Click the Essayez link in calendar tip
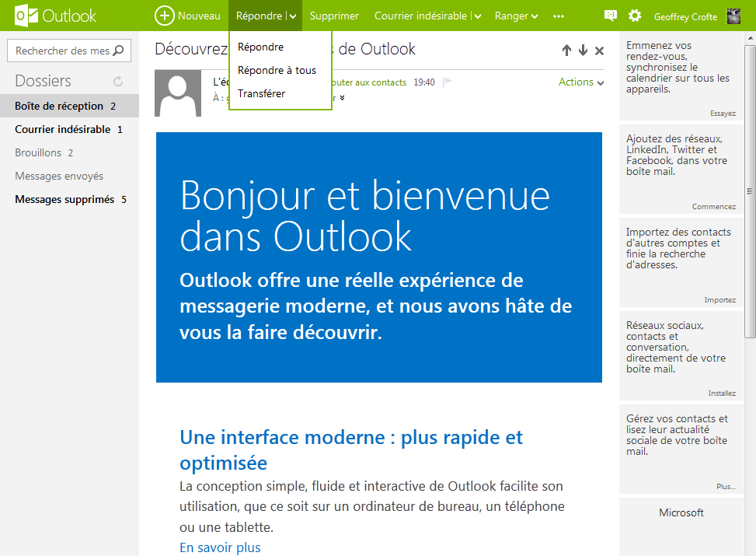Viewport: 756px width, 556px height. [x=723, y=114]
